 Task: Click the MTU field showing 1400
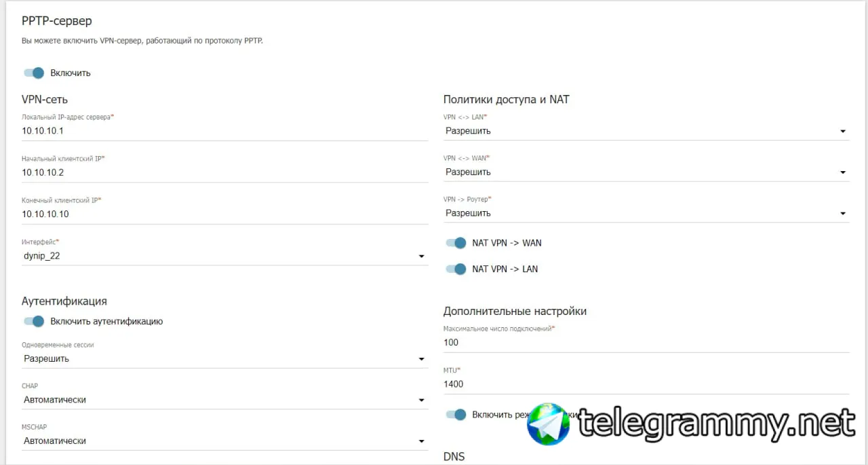click(x=646, y=384)
